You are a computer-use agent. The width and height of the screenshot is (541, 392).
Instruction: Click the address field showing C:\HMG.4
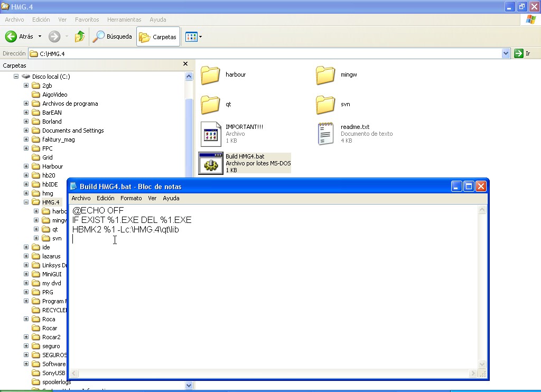[x=265, y=53]
